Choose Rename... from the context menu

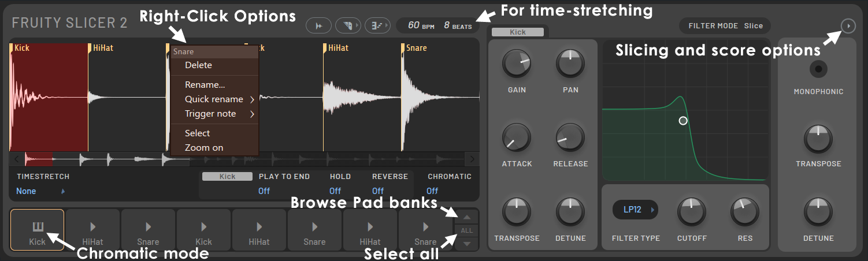coord(214,85)
